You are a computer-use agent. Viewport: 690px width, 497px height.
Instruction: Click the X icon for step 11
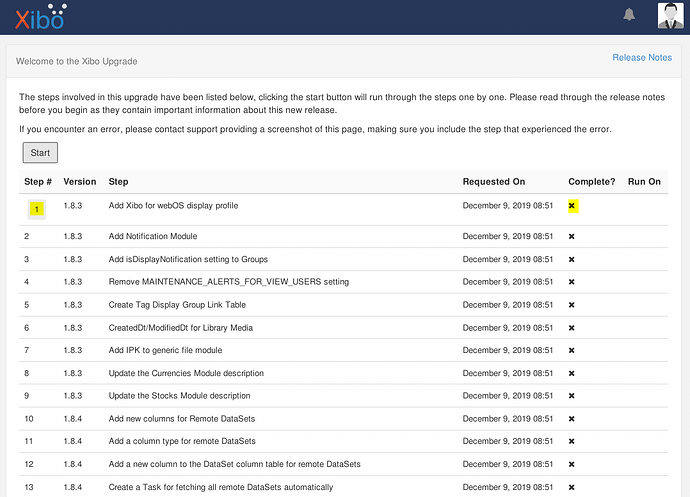coord(572,441)
